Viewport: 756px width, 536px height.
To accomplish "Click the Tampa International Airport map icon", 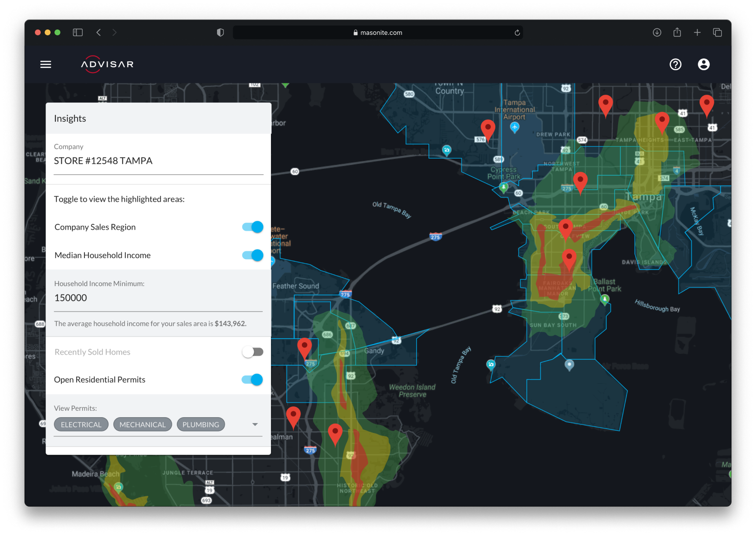I will click(514, 127).
